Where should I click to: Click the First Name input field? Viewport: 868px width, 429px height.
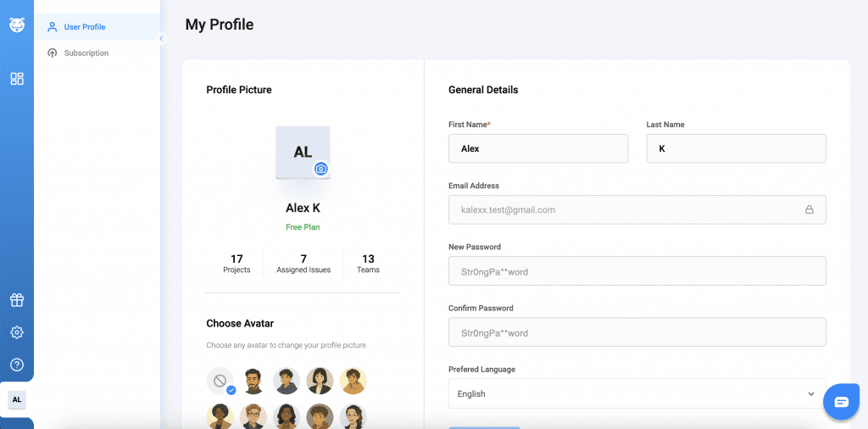pyautogui.click(x=537, y=148)
